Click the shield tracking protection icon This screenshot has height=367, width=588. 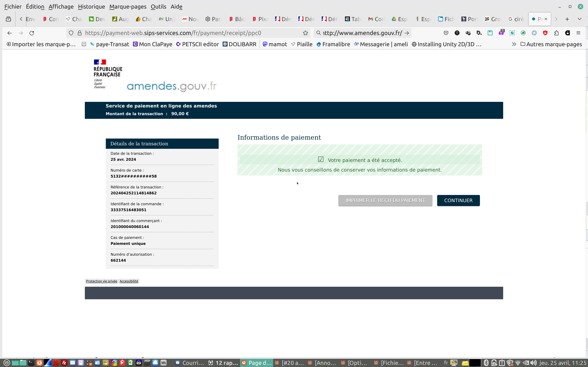pyautogui.click(x=71, y=33)
